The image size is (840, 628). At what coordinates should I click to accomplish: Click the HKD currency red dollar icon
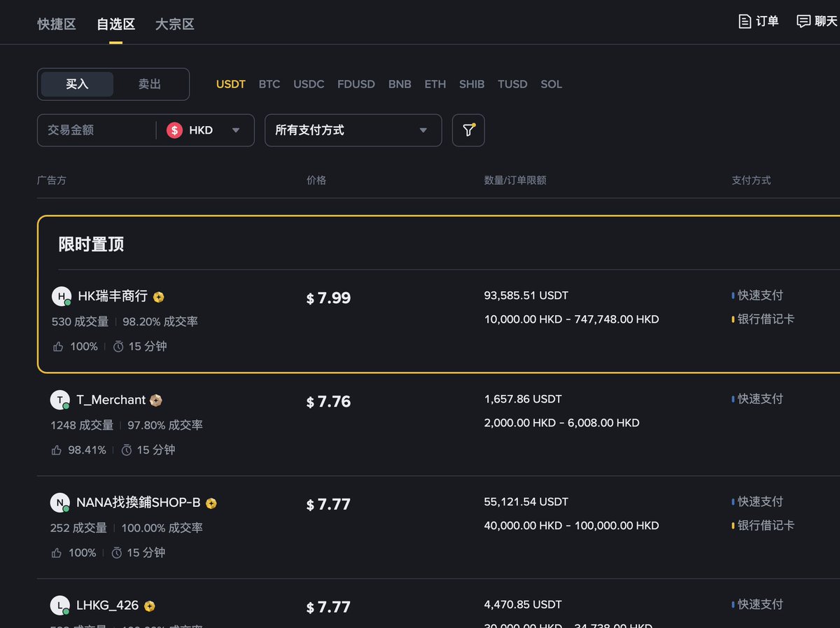(174, 130)
